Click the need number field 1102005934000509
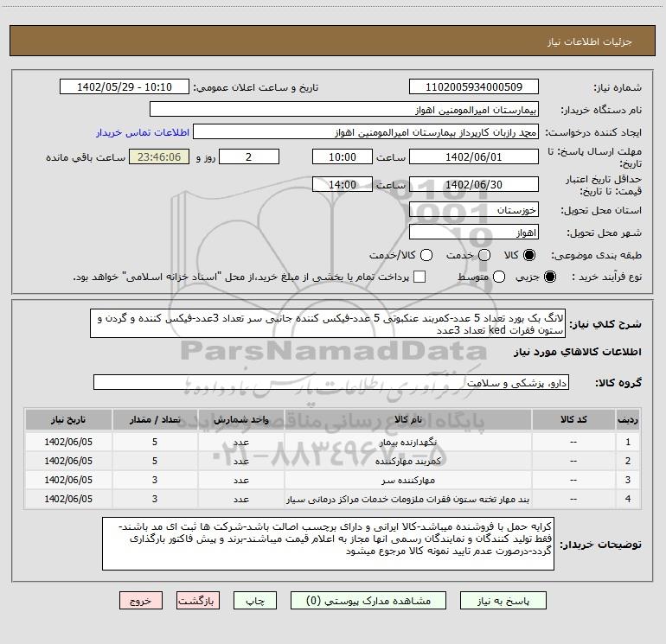This screenshot has width=666, height=644. (x=474, y=87)
